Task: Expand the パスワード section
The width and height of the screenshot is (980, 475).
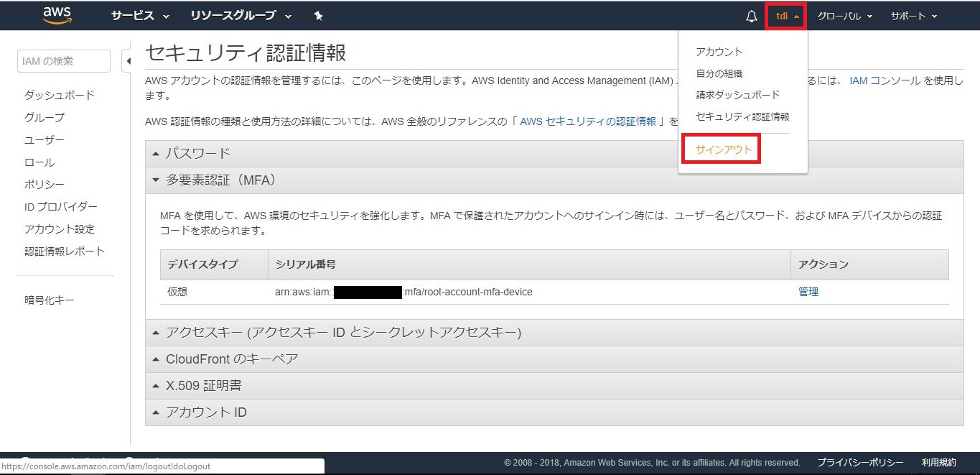Action: tap(197, 153)
